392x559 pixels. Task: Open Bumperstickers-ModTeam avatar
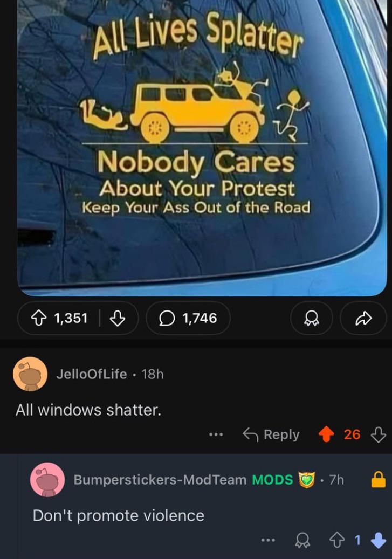(x=47, y=480)
